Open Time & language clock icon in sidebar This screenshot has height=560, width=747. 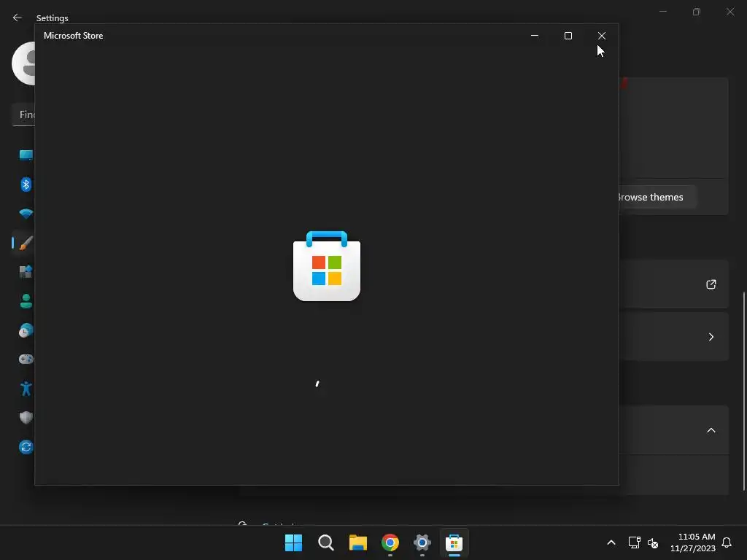click(x=26, y=330)
